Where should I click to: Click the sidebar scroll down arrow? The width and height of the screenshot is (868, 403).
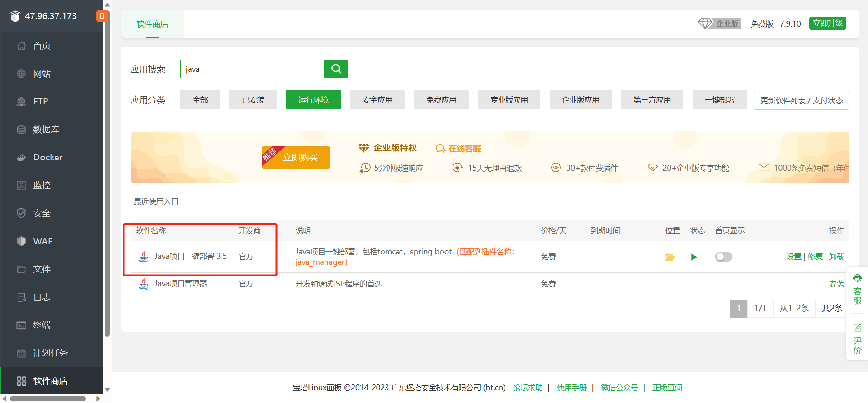coord(107,389)
